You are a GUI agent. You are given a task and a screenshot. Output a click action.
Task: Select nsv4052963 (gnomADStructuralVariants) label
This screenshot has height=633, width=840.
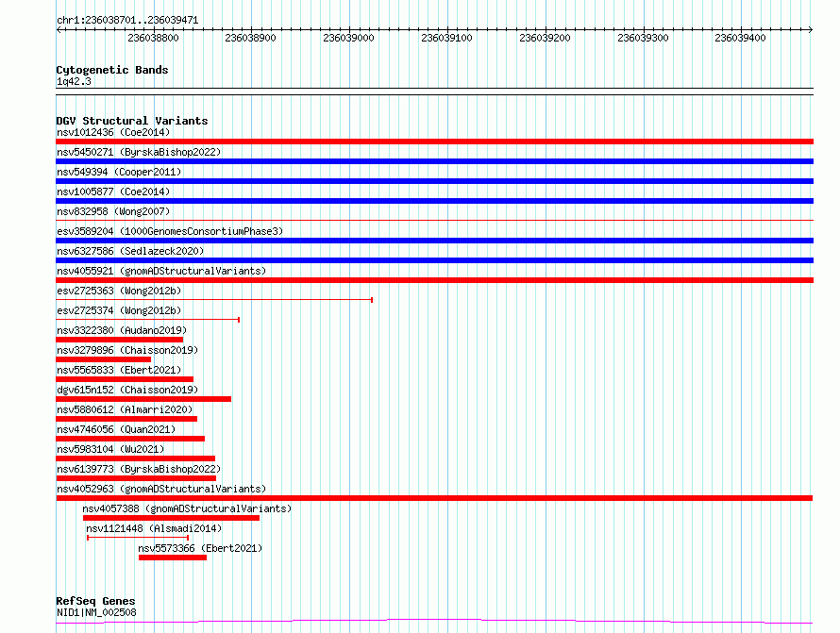[x=161, y=489]
